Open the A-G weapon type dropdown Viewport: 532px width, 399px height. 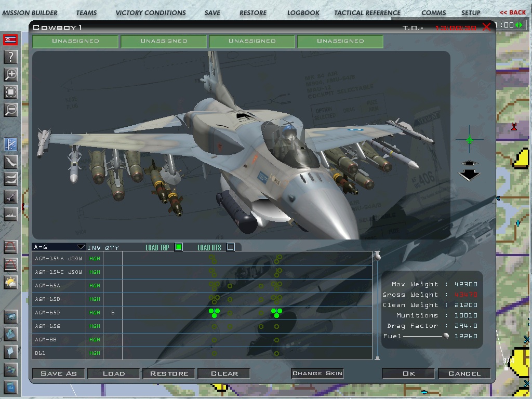59,247
